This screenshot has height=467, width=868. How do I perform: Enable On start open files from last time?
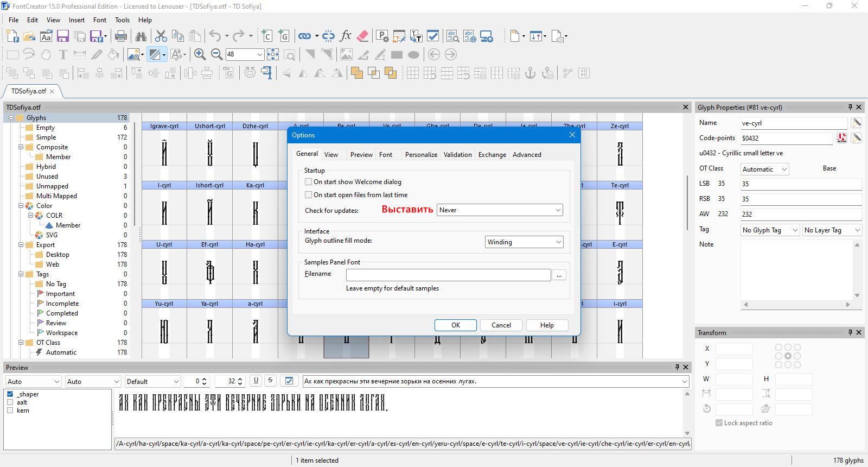(x=308, y=195)
